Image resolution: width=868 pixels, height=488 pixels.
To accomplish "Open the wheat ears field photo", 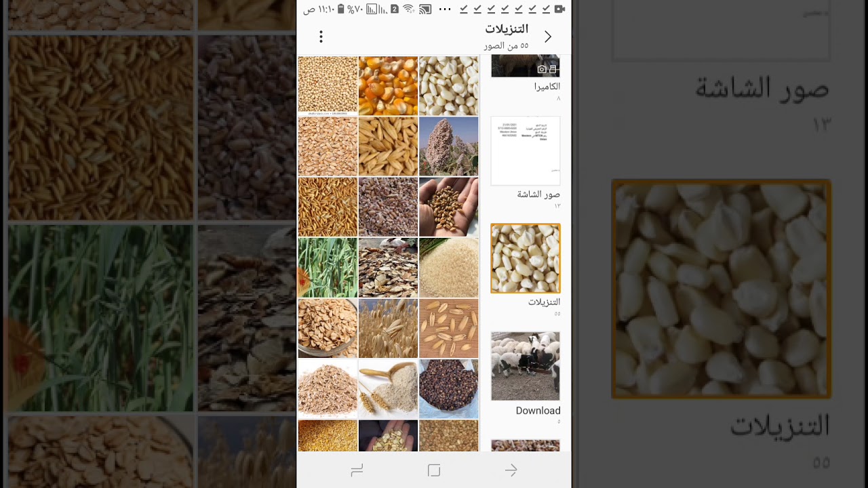I will (x=388, y=328).
